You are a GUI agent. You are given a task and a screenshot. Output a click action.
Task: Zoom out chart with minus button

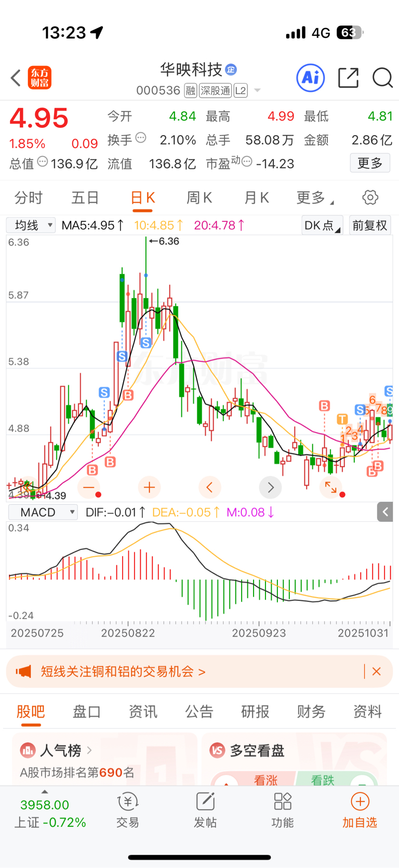click(89, 488)
